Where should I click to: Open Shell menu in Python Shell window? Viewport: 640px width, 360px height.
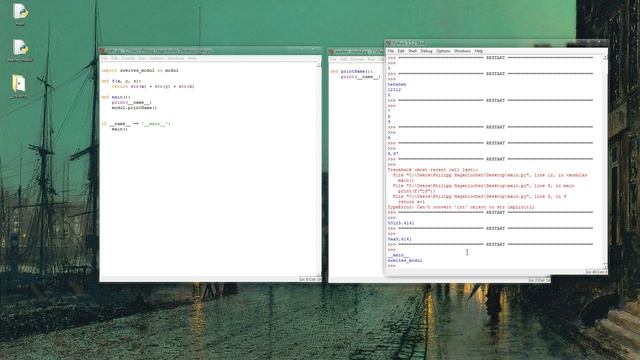(x=413, y=51)
